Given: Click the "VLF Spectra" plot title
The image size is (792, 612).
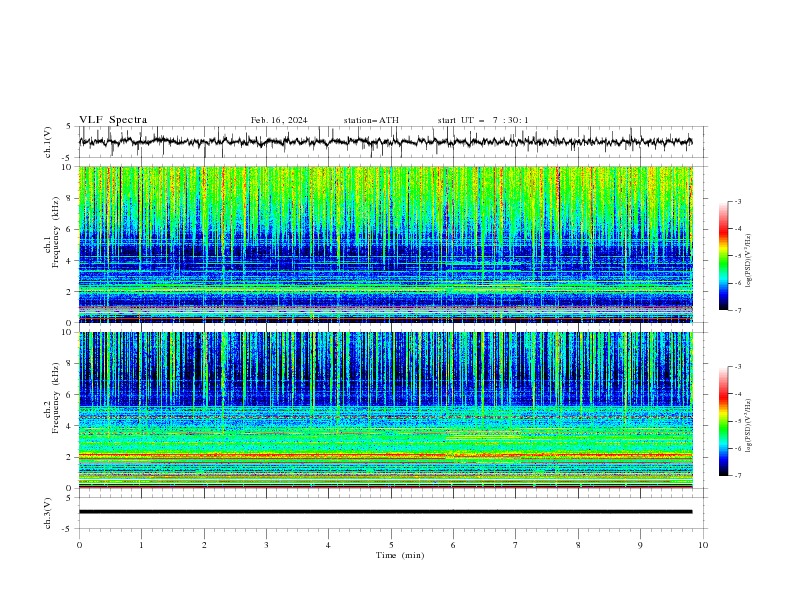Looking at the screenshot, I should pos(113,120).
